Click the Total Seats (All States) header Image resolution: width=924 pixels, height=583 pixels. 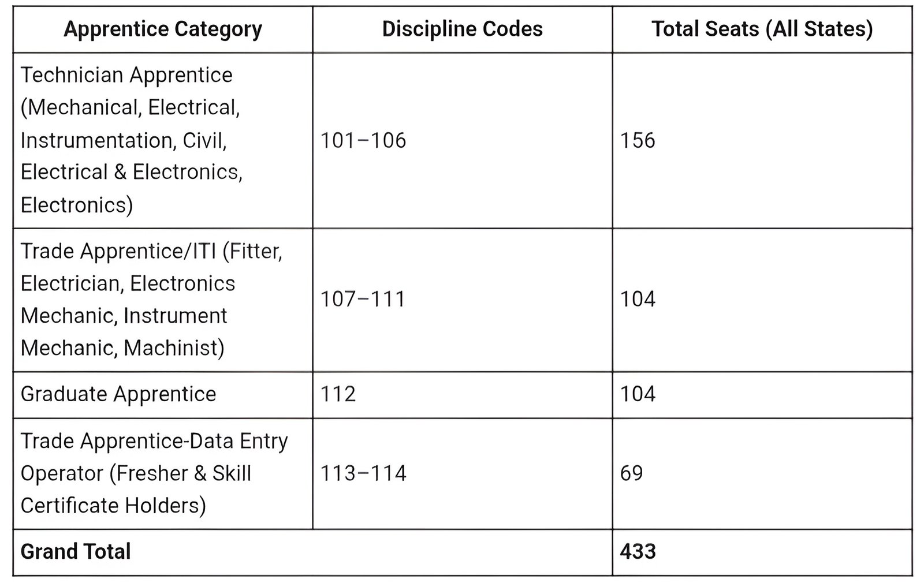pos(762,29)
